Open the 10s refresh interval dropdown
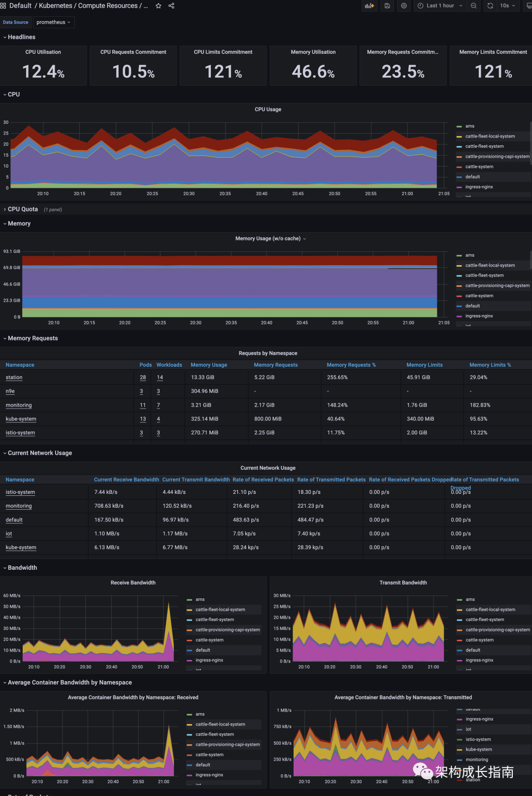 point(507,6)
